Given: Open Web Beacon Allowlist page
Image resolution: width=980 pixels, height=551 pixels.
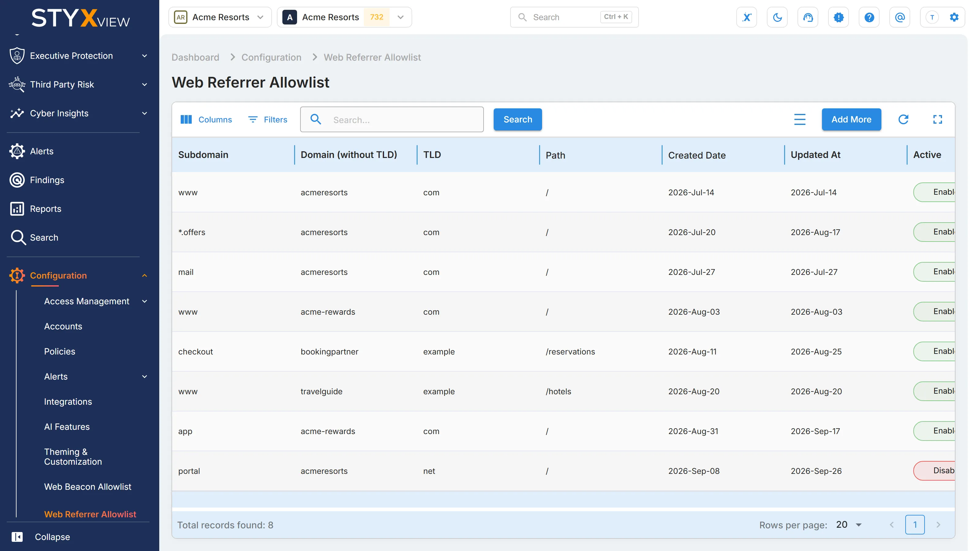Looking at the screenshot, I should pos(88,487).
